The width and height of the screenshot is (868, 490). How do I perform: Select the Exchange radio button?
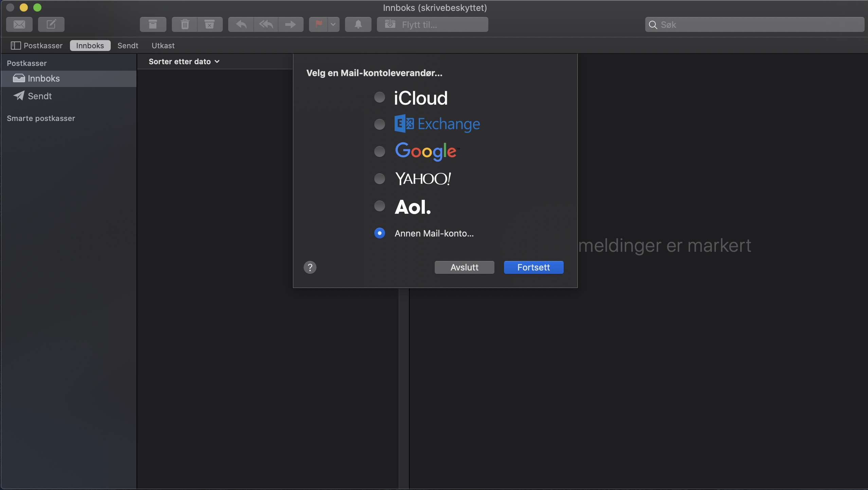(x=380, y=124)
